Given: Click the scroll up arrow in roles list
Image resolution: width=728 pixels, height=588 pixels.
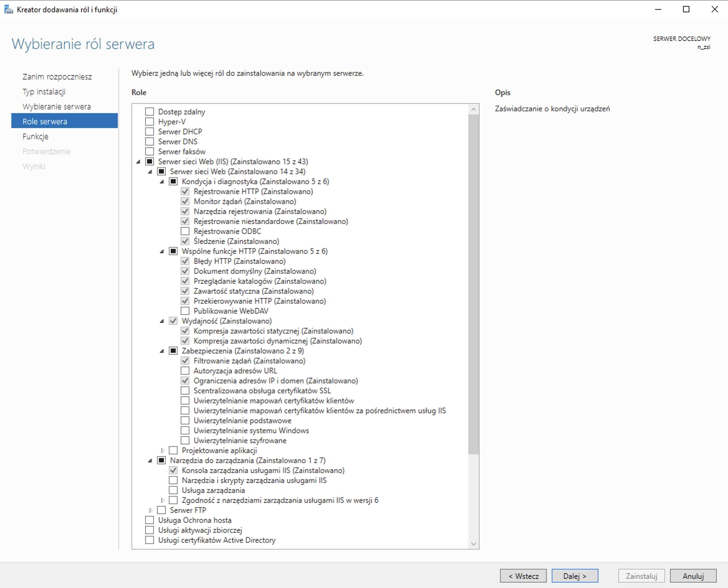Looking at the screenshot, I should 473,109.
